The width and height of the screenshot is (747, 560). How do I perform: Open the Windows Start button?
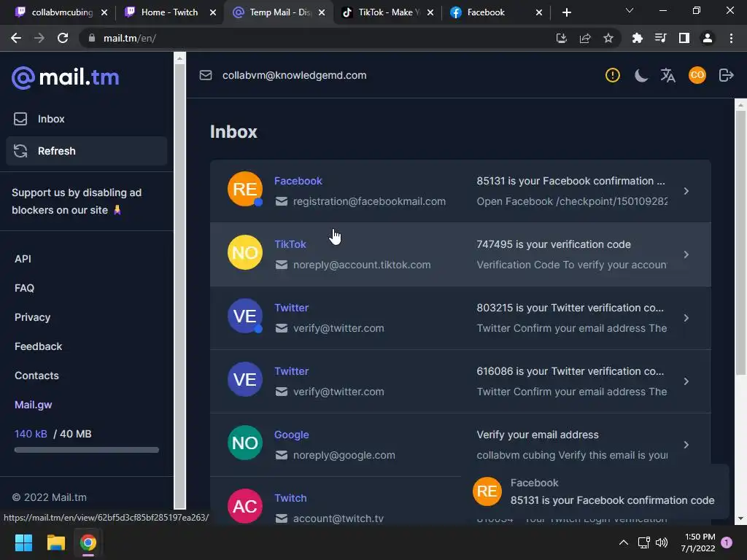(23, 542)
